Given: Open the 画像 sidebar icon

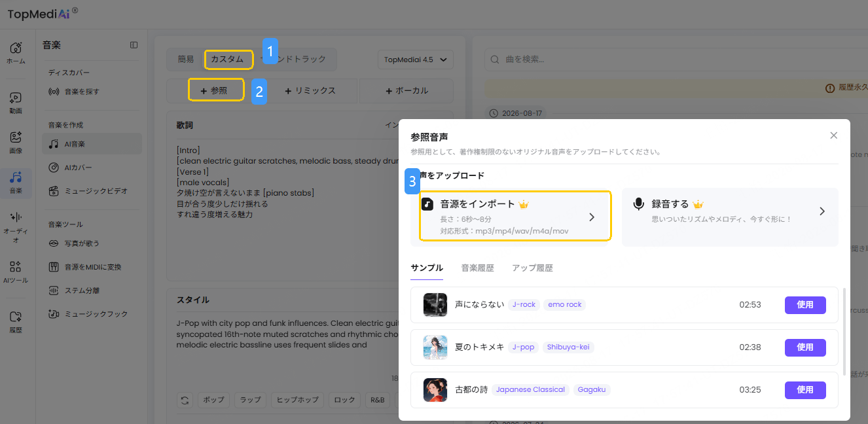Looking at the screenshot, I should [16, 142].
